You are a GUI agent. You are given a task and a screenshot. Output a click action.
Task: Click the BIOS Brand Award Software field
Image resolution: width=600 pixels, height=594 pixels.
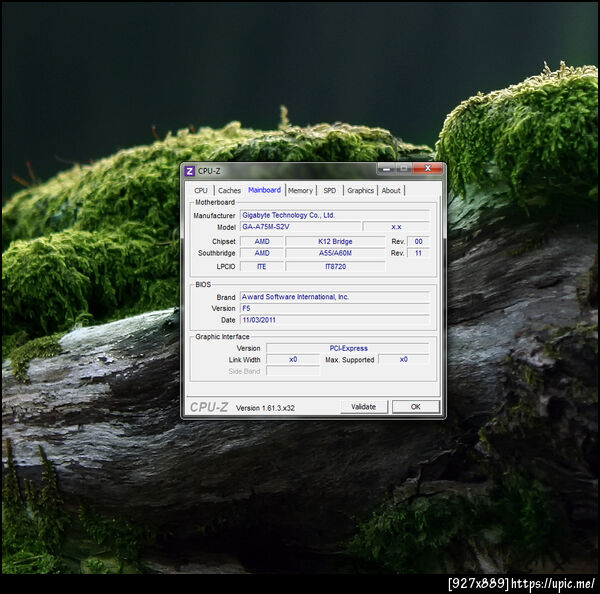coord(335,297)
